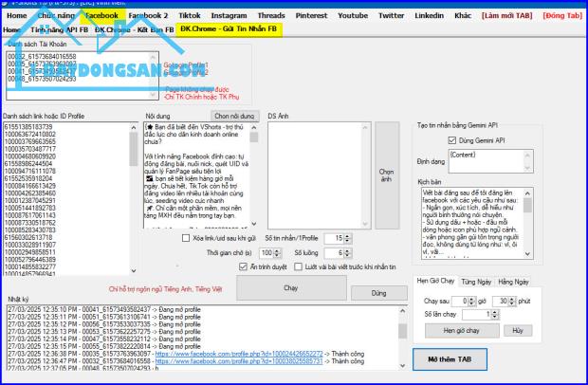The width and height of the screenshot is (588, 385).
Task: Toggle Lướt vài bài viết trước khi nhắn tin
Action: 298,266
